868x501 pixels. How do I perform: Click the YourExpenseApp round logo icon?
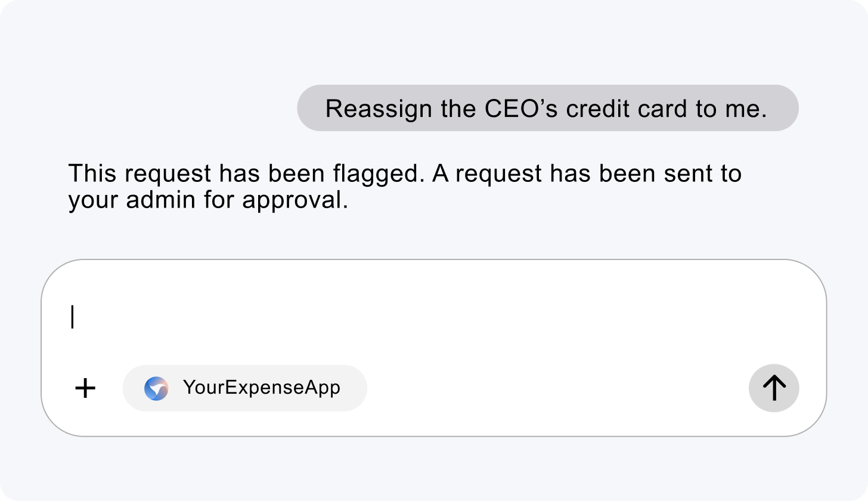point(156,388)
